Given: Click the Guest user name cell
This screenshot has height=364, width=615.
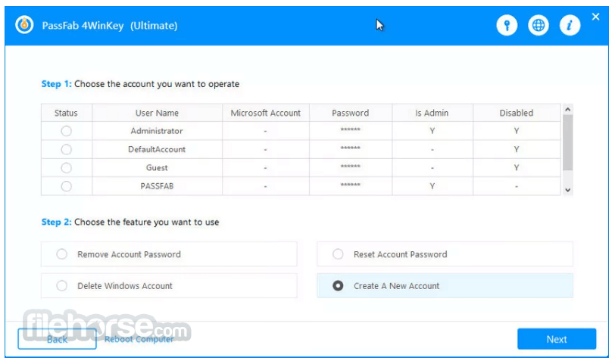Looking at the screenshot, I should [157, 168].
